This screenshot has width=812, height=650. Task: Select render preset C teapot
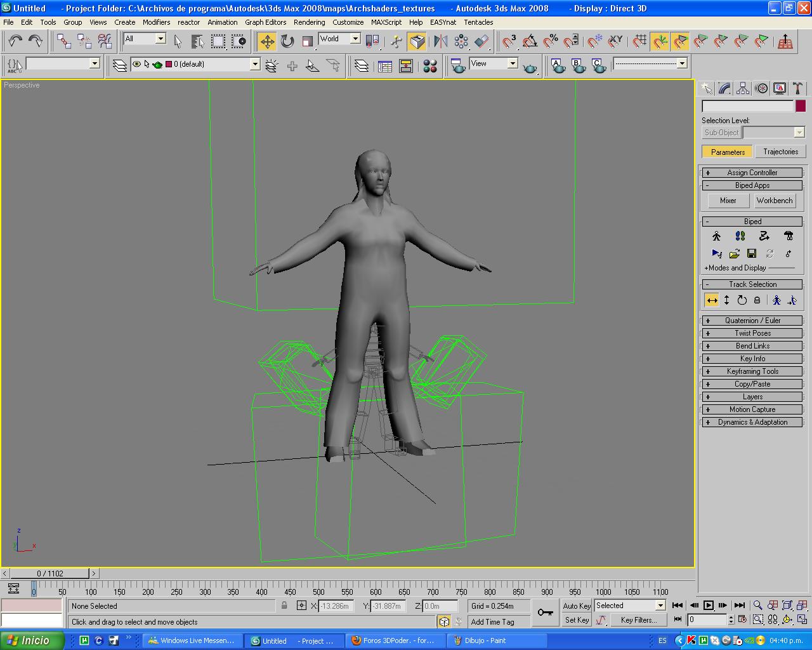pyautogui.click(x=598, y=66)
